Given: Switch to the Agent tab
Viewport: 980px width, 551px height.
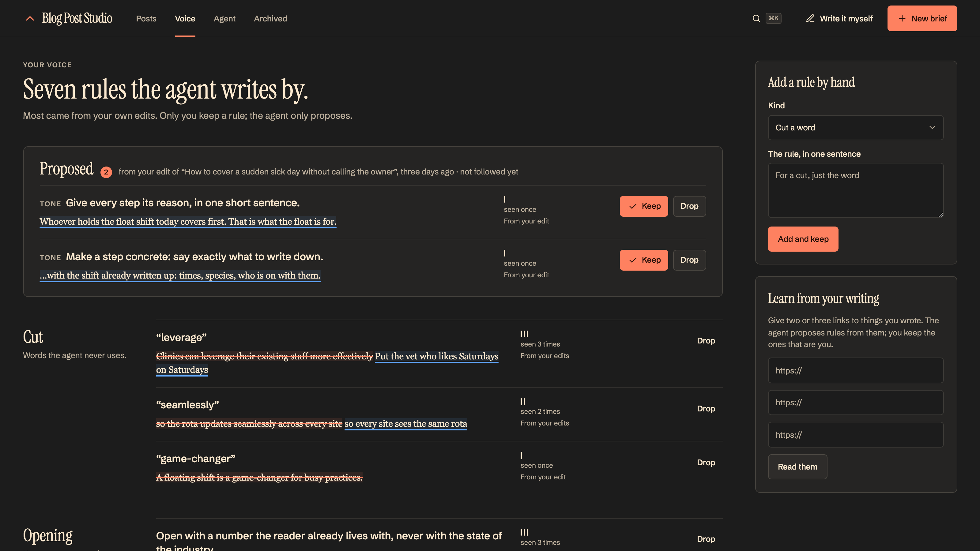Looking at the screenshot, I should point(224,18).
